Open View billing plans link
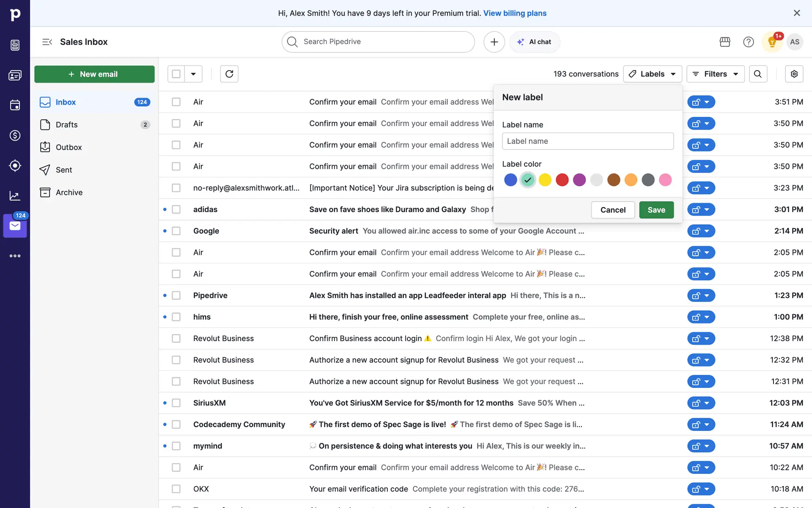 pyautogui.click(x=515, y=13)
